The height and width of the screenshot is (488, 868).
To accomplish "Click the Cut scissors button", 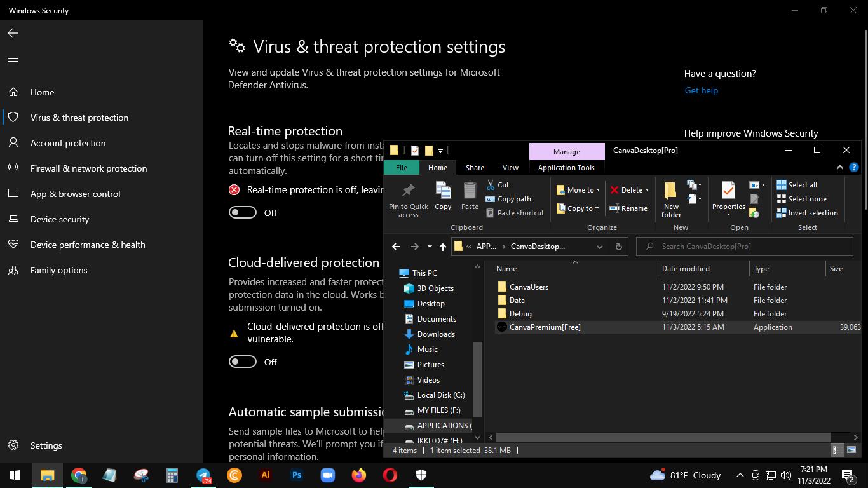I will click(498, 185).
